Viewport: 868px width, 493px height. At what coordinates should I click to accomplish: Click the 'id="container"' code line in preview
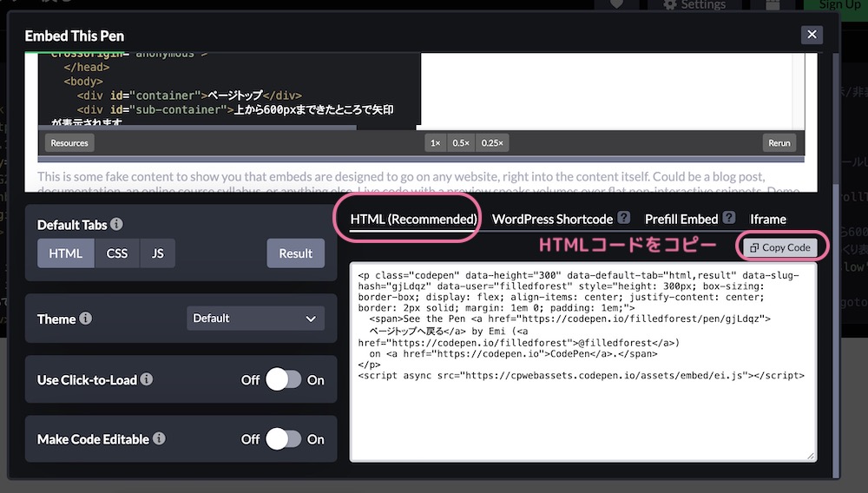tap(189, 95)
